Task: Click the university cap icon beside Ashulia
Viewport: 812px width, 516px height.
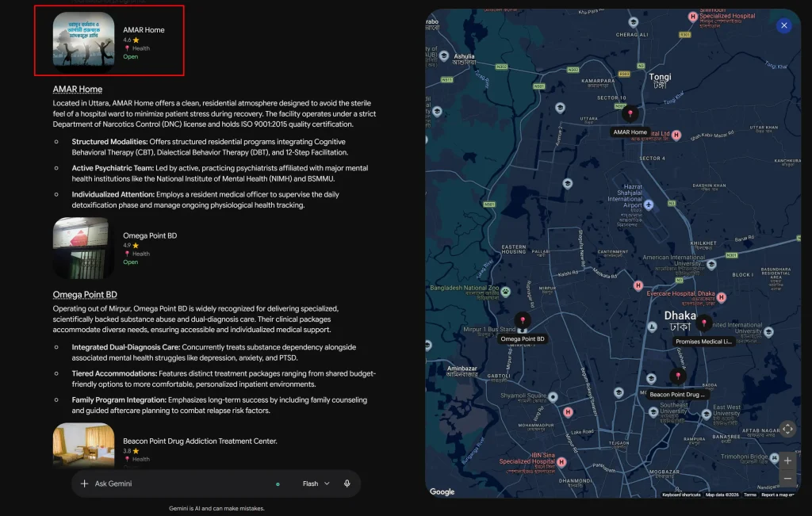Action: click(444, 56)
